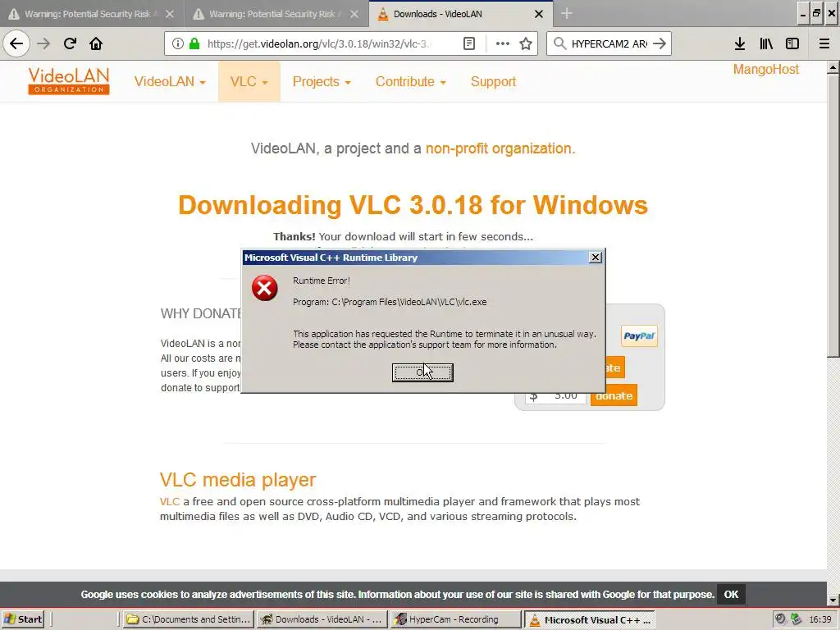Switch to HyperCam - Recording taskbar item
Screen dimensions: 840x630
click(455, 619)
